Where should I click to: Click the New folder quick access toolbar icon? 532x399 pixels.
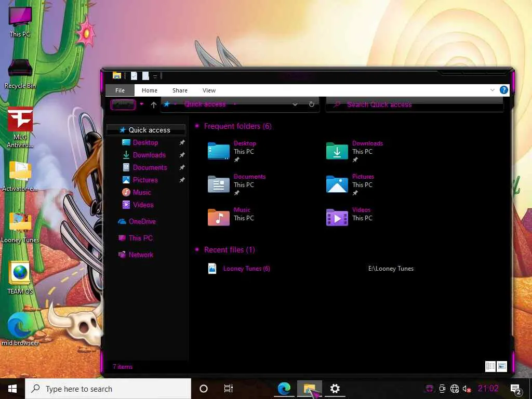145,76
